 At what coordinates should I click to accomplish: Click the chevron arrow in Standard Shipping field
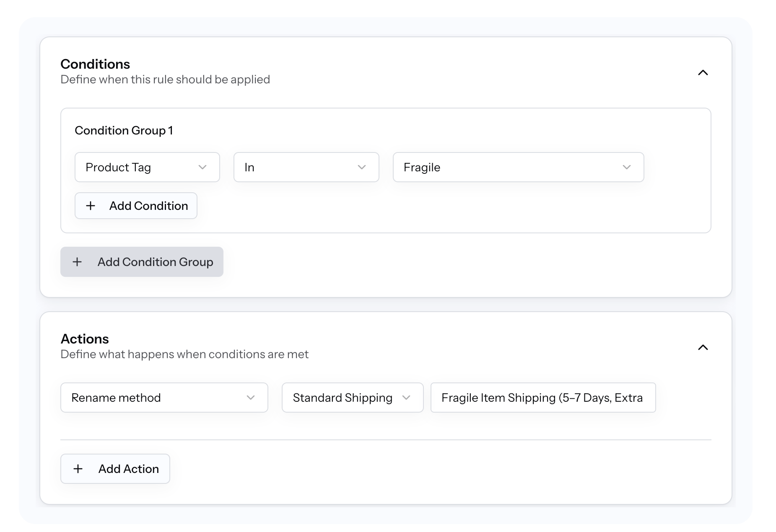click(x=406, y=398)
